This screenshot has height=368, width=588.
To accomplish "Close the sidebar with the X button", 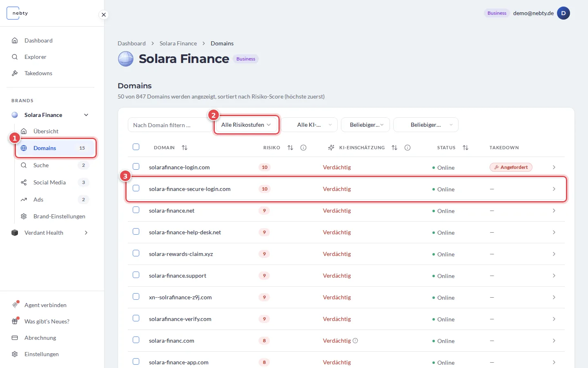I will [x=104, y=15].
